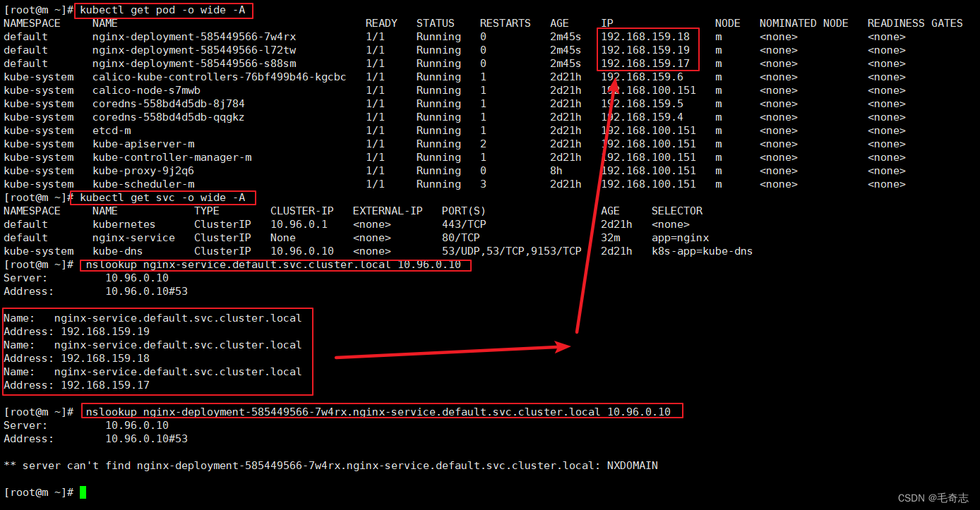This screenshot has height=510, width=980.
Task: Click pod name nginx-deployment-585449566-s88sm
Action: 194,63
